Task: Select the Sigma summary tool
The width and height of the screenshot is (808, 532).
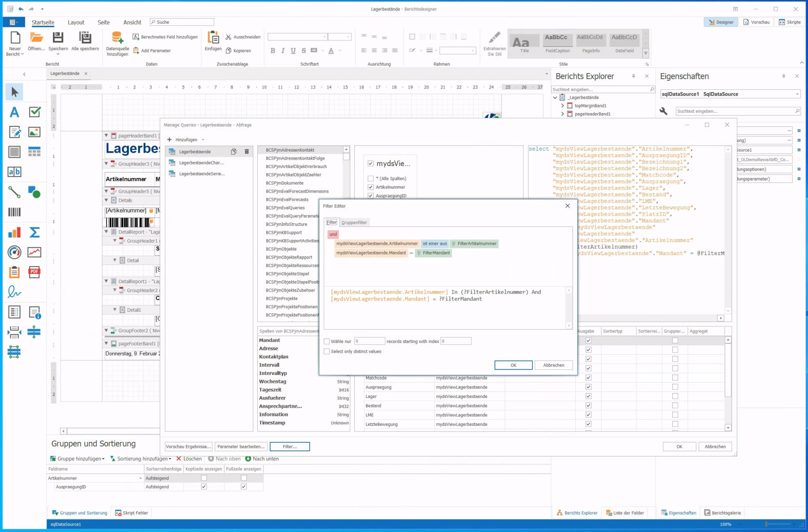Action: 34,232
